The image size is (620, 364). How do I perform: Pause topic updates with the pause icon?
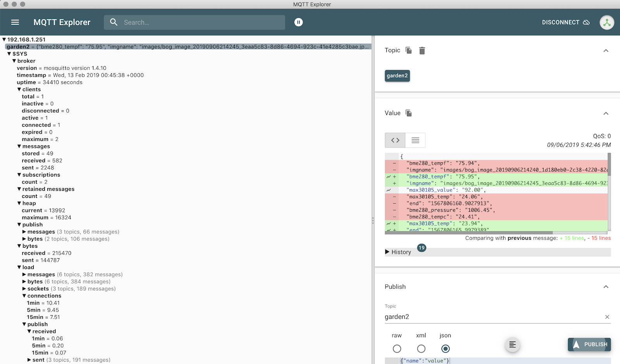tap(298, 22)
